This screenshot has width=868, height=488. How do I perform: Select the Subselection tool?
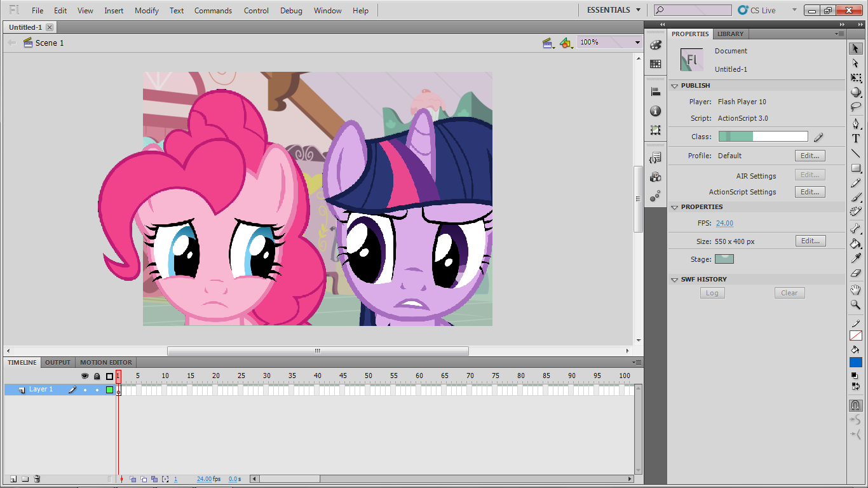pos(856,64)
